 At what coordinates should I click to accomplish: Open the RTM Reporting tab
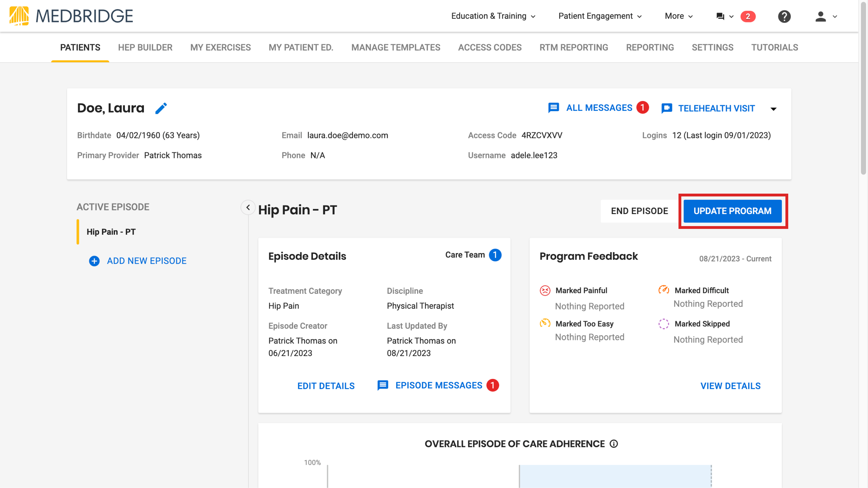[574, 48]
